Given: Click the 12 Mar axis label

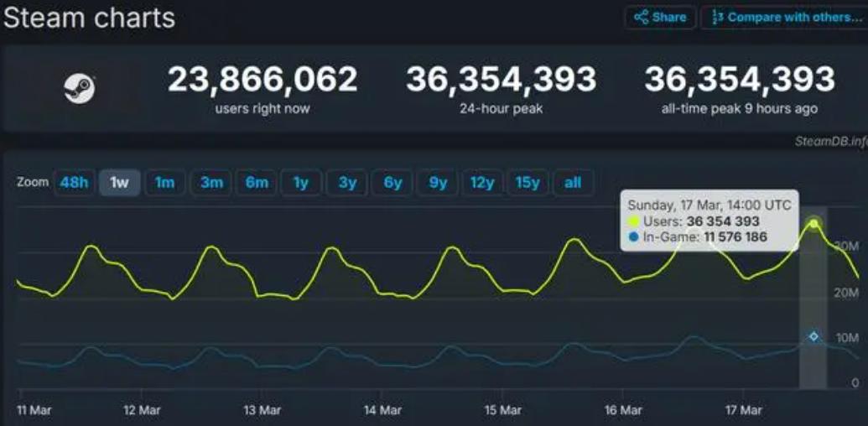Looking at the screenshot, I should pos(142,411).
